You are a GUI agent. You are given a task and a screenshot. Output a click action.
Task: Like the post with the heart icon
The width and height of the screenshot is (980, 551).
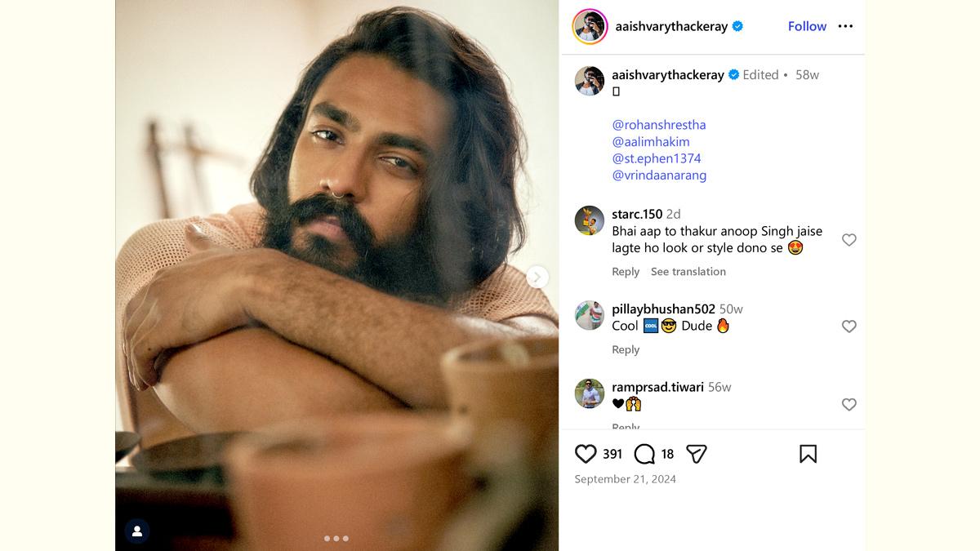[586, 454]
